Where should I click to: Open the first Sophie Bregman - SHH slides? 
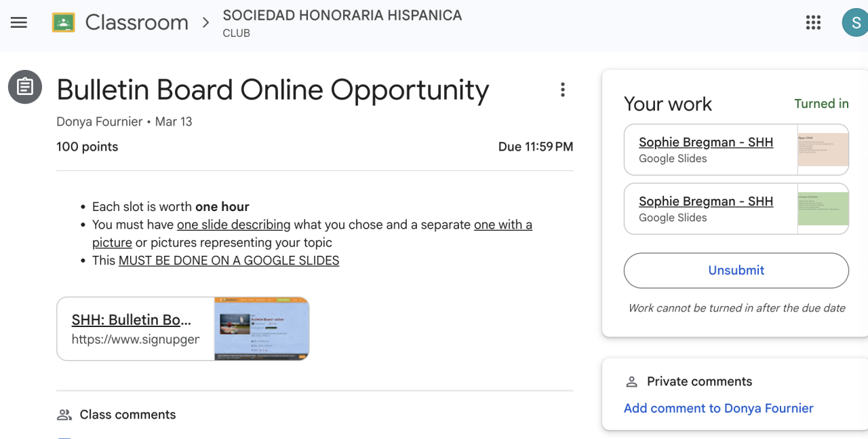705,142
